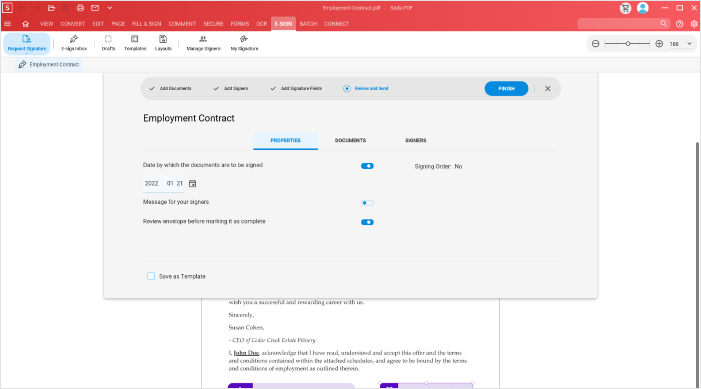Click the Signing Order: No text
The image size is (701, 389).
coord(439,166)
